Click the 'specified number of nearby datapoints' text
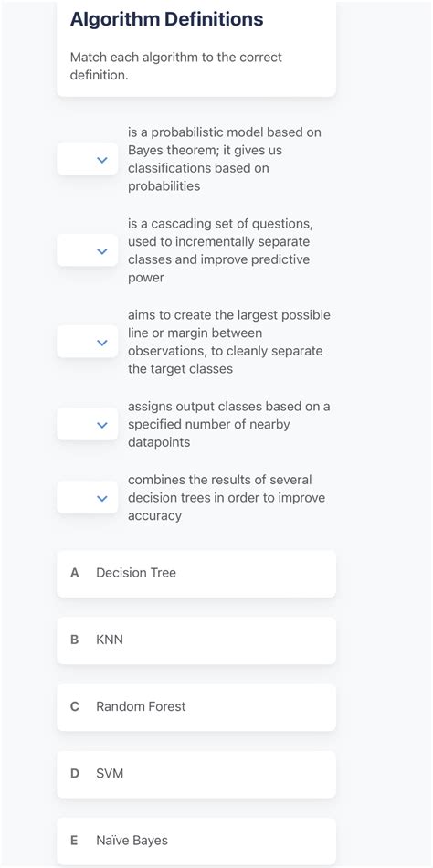Screen dimensions: 433x868 coord(229,424)
